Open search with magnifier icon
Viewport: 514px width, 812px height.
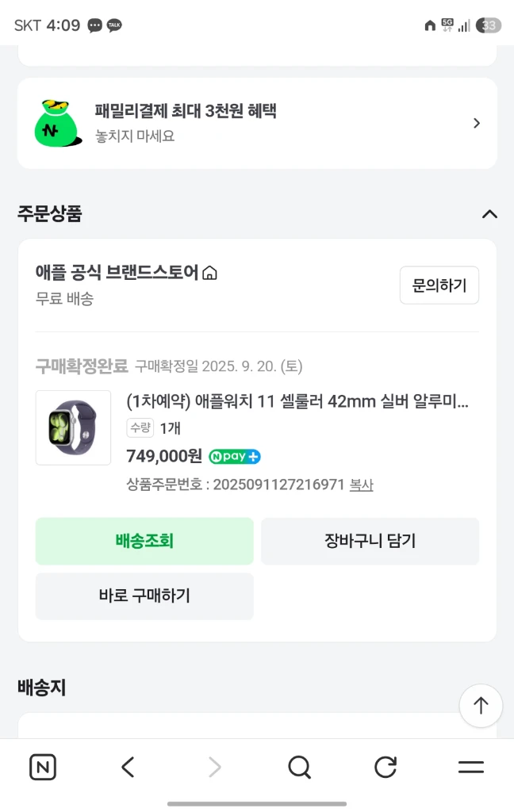300,767
